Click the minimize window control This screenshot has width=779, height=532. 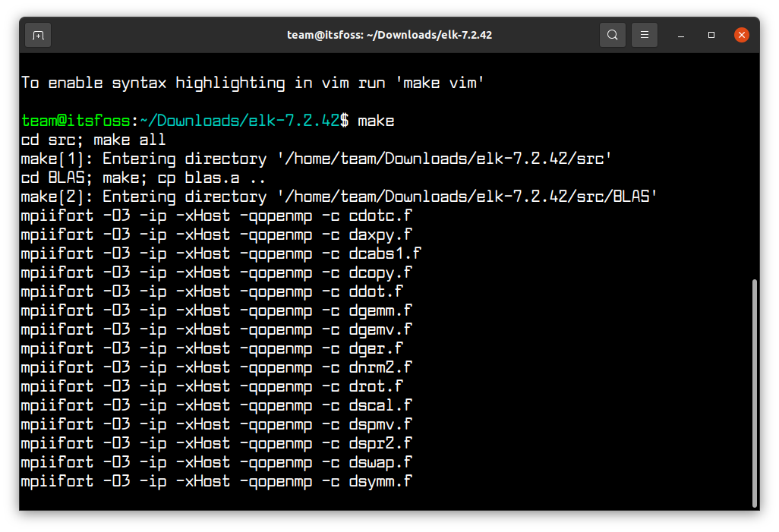(x=680, y=35)
